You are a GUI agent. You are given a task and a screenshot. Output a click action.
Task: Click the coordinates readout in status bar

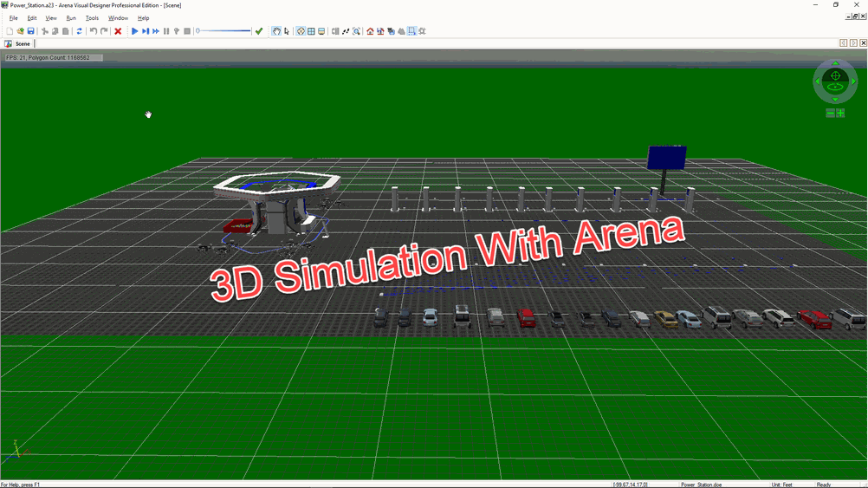pyautogui.click(x=631, y=485)
